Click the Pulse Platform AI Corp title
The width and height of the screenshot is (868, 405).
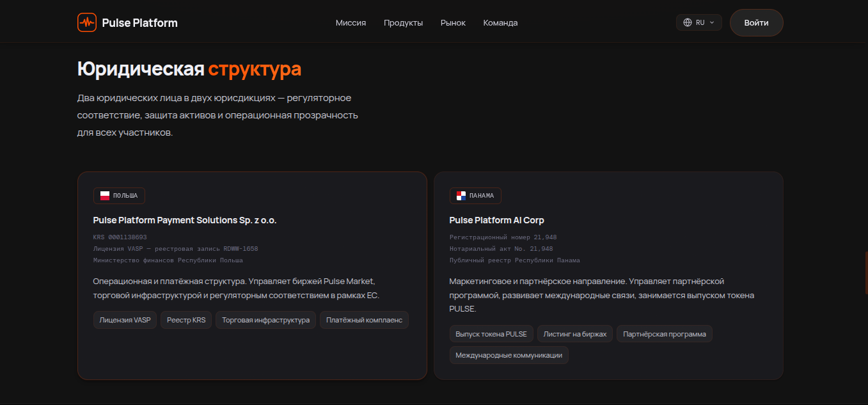tap(497, 220)
